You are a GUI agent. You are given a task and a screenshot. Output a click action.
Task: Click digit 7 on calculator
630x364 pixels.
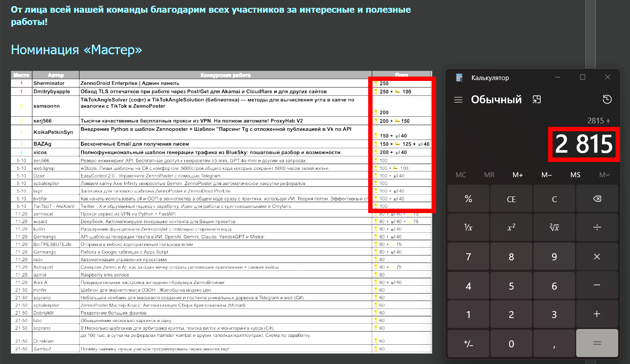[x=468, y=256]
